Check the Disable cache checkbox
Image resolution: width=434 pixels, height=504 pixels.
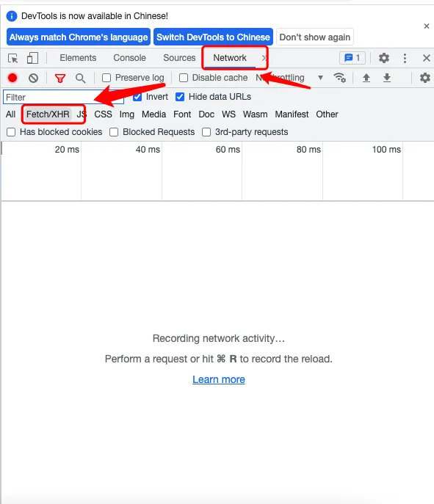click(x=184, y=78)
